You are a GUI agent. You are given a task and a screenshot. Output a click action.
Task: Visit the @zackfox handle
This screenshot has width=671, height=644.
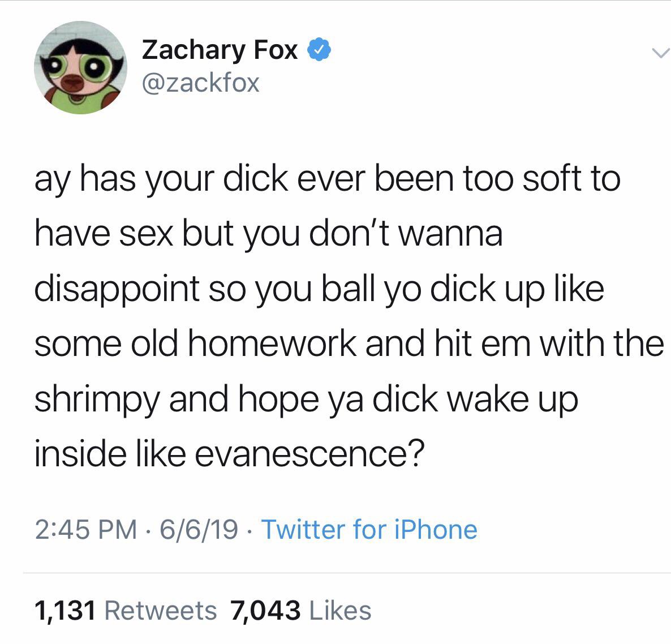200,83
